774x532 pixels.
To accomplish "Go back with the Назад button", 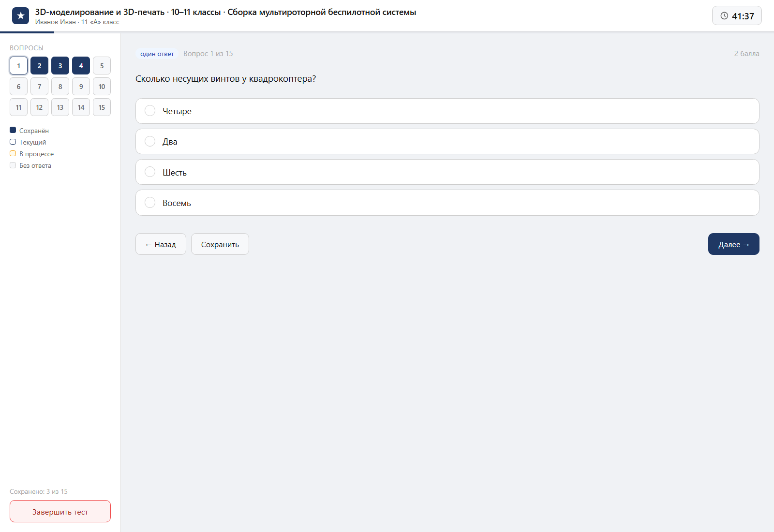I will coord(161,244).
